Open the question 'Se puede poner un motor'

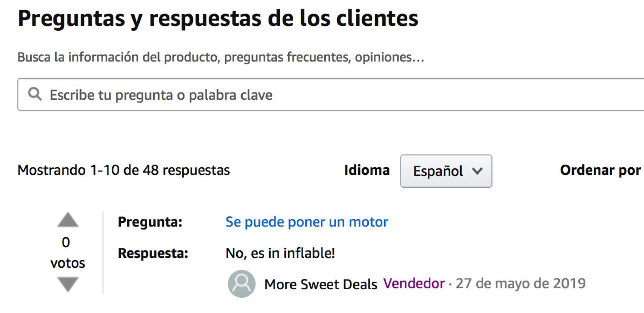coord(307,222)
